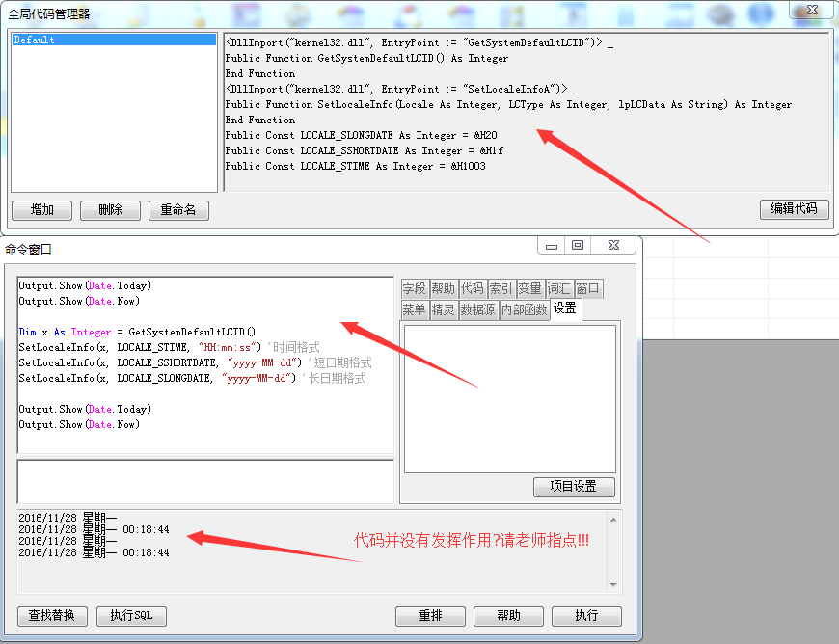The height and width of the screenshot is (644, 839).
Task: Select the 数据源 tab
Action: [x=478, y=309]
